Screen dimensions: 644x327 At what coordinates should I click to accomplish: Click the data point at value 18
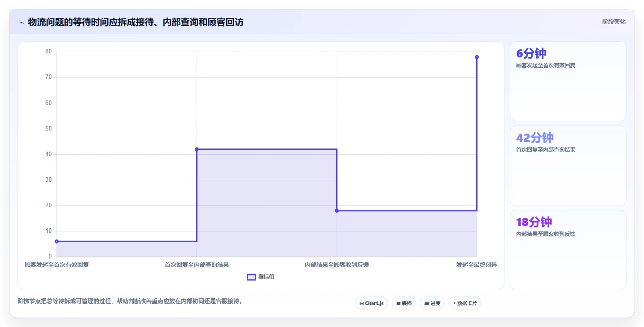pyautogui.click(x=337, y=210)
